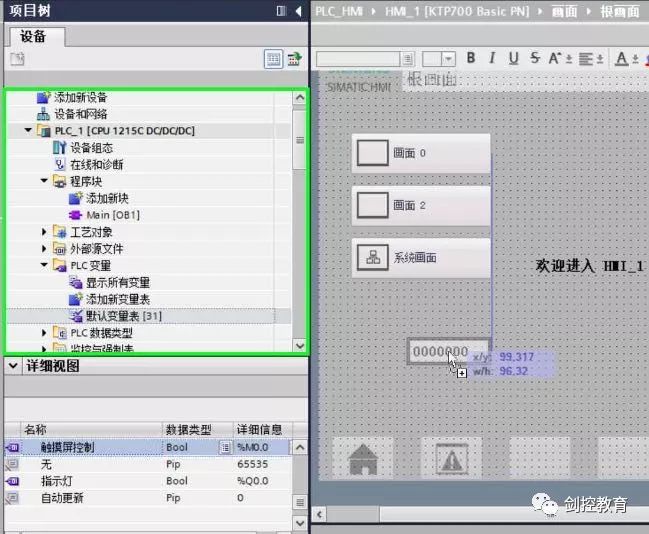Collapse the project tree with left arrow
Image resolution: width=649 pixels, height=534 pixels.
[299, 11]
